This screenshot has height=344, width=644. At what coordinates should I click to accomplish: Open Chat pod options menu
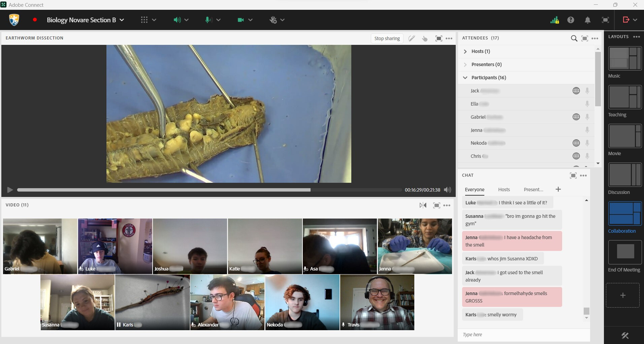pyautogui.click(x=583, y=175)
